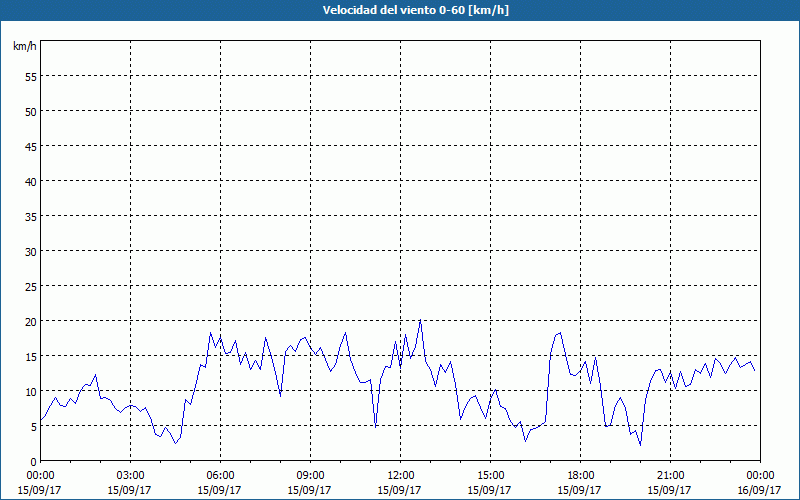Click the y-axis origin label '0'
The width and height of the screenshot is (800, 500).
coord(34,462)
